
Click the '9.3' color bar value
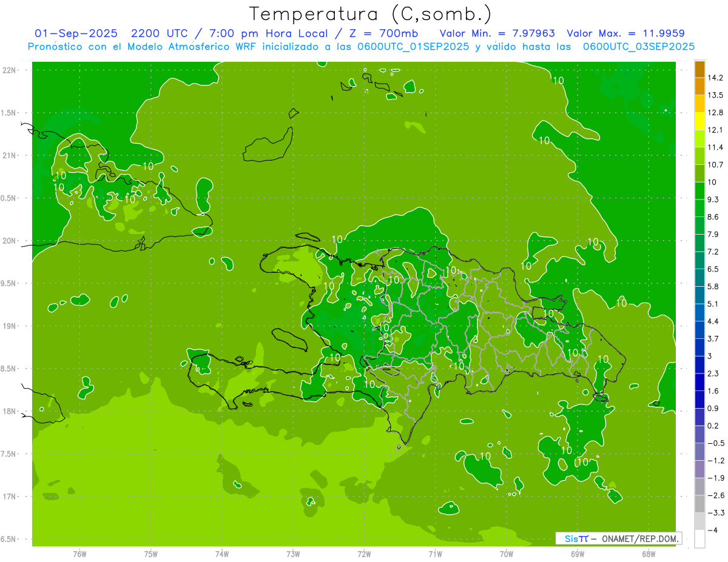713,199
